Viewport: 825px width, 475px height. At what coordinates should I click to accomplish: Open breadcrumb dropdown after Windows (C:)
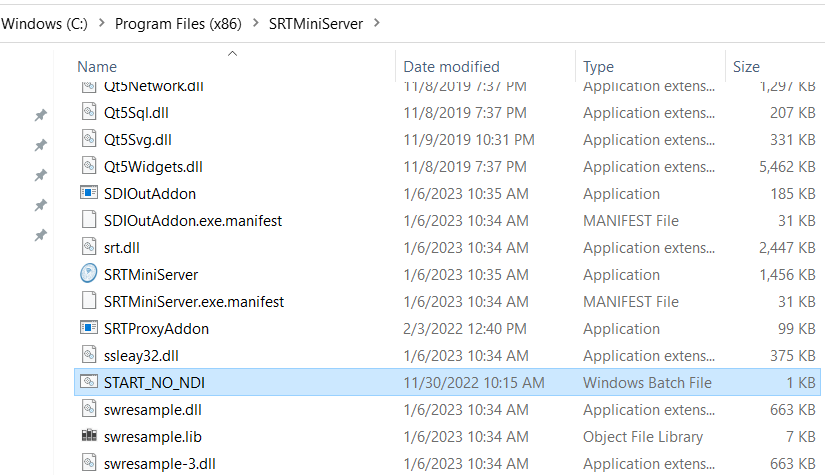pyautogui.click(x=102, y=23)
